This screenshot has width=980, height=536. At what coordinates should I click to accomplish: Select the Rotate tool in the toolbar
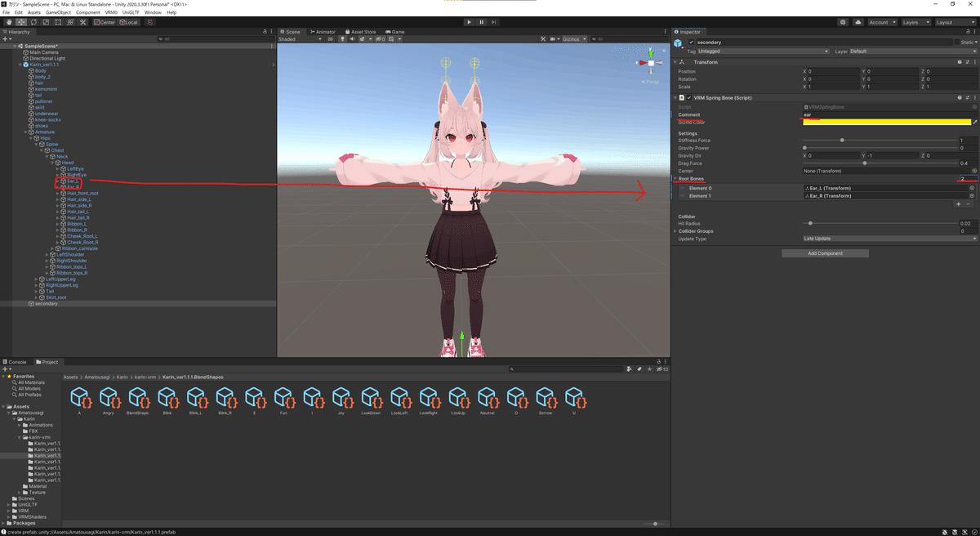point(33,22)
